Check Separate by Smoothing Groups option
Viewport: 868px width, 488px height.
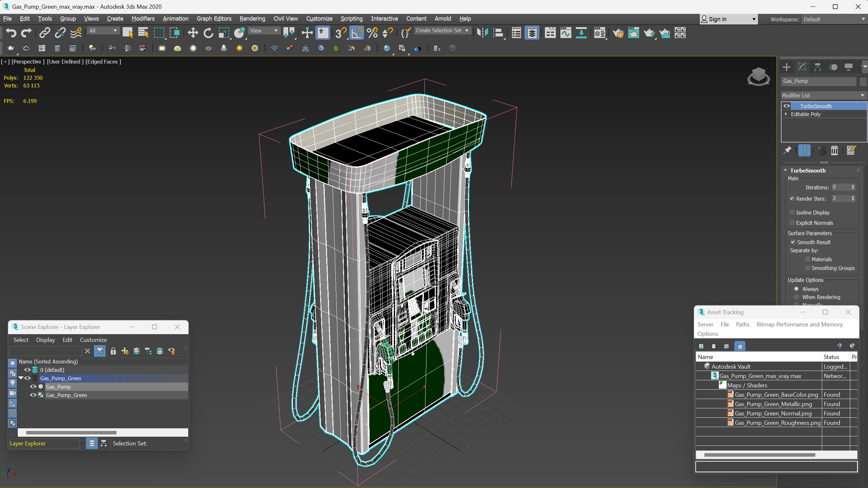tap(807, 268)
